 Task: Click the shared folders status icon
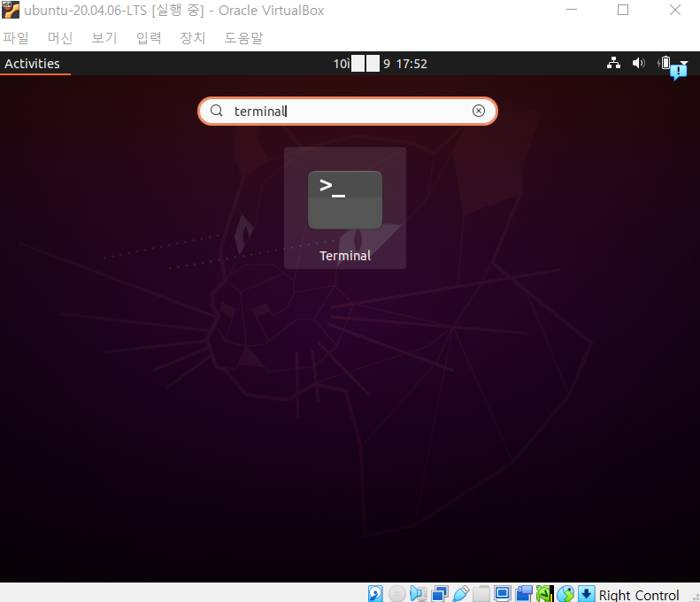pos(481,593)
